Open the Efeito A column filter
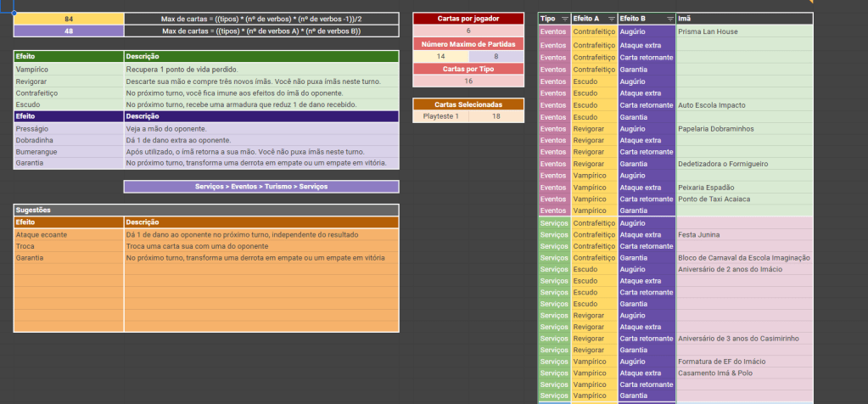The height and width of the screenshot is (404, 868). tap(609, 19)
